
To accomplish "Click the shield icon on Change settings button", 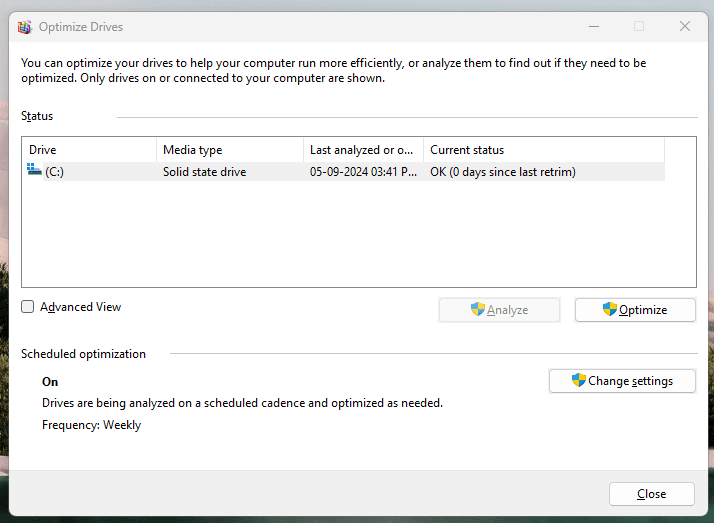I will (578, 380).
